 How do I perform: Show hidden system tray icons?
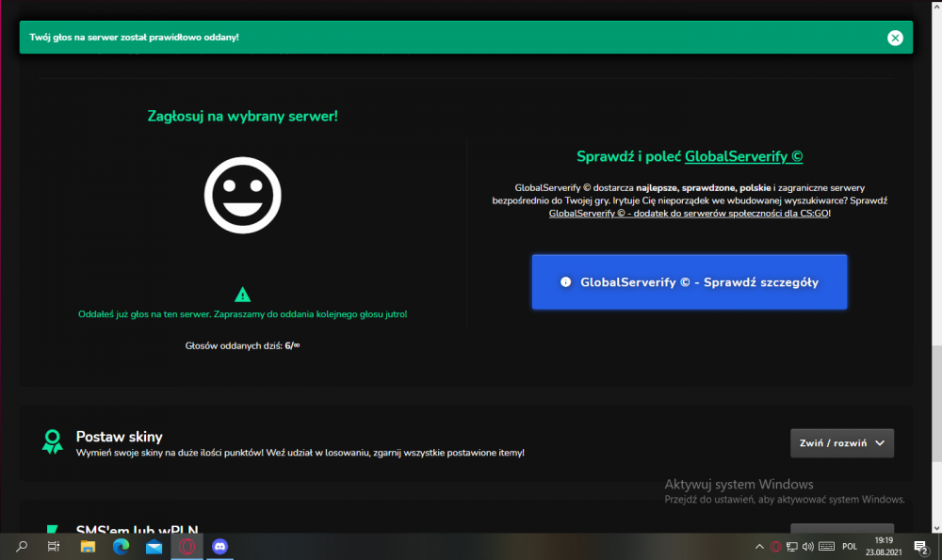(x=759, y=546)
